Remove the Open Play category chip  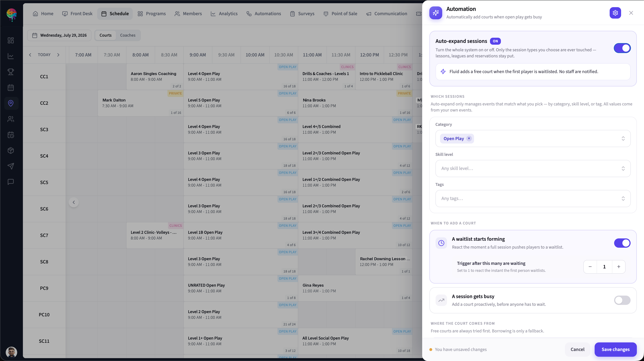click(x=469, y=138)
